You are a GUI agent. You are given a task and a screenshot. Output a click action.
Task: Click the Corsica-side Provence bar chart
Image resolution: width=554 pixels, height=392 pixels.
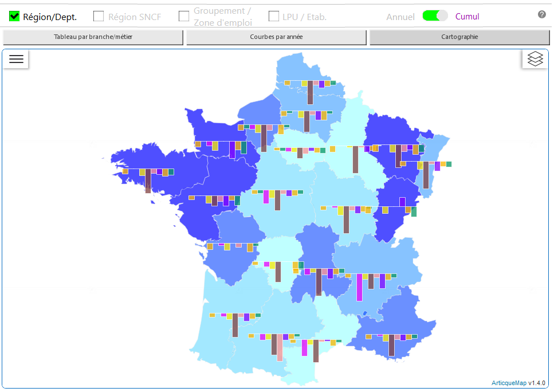[x=391, y=344]
